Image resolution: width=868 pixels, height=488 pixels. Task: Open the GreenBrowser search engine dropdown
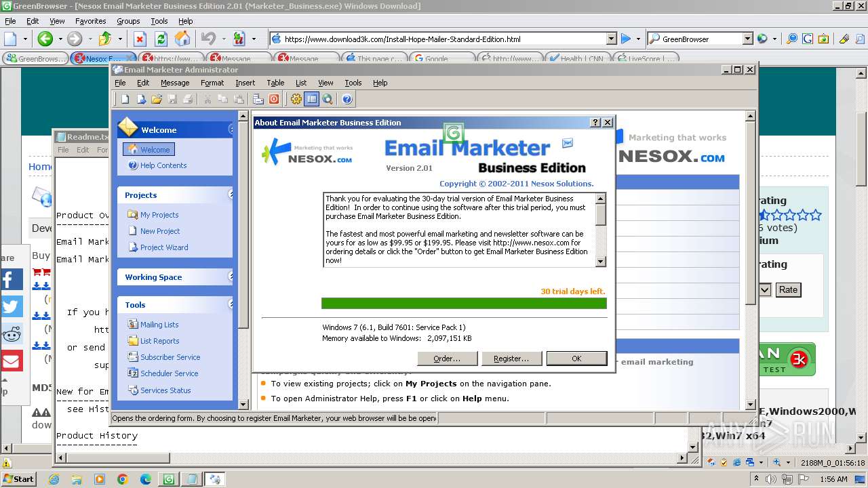[x=747, y=39]
